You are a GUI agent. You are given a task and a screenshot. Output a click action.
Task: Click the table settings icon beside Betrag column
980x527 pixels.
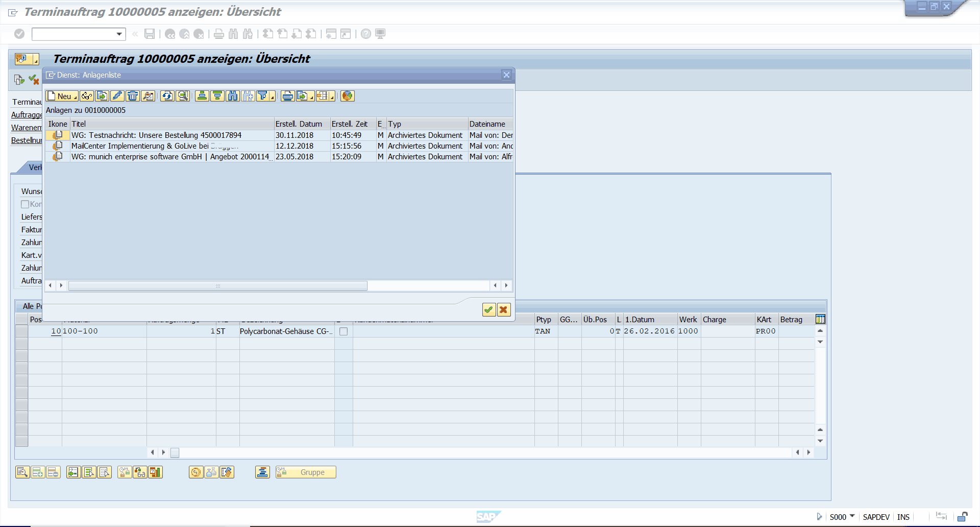click(x=820, y=320)
